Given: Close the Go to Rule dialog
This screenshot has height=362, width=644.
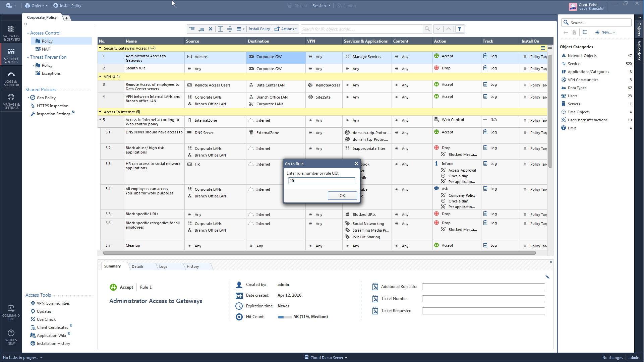Looking at the screenshot, I should (356, 164).
